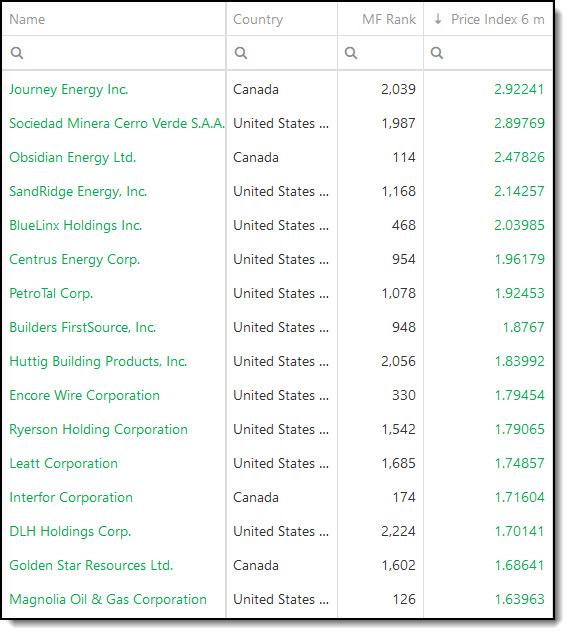Image resolution: width=570 pixels, height=635 pixels.
Task: Focus the MF Rank filter input field
Action: 381,53
